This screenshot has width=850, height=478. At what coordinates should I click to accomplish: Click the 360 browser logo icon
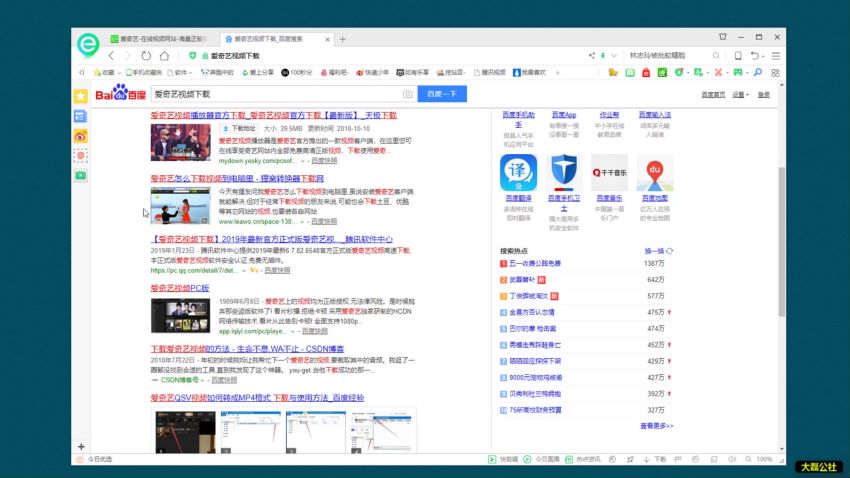click(88, 44)
